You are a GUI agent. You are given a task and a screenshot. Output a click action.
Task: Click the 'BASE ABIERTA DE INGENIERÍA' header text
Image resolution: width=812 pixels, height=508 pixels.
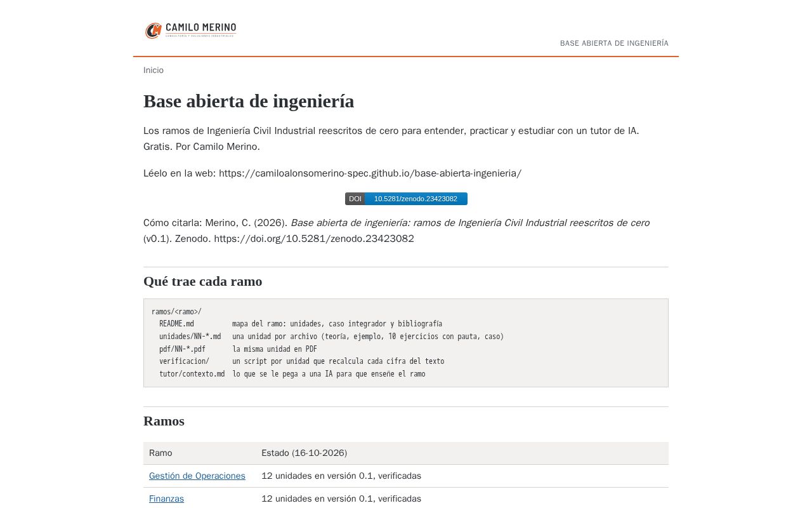pos(614,43)
